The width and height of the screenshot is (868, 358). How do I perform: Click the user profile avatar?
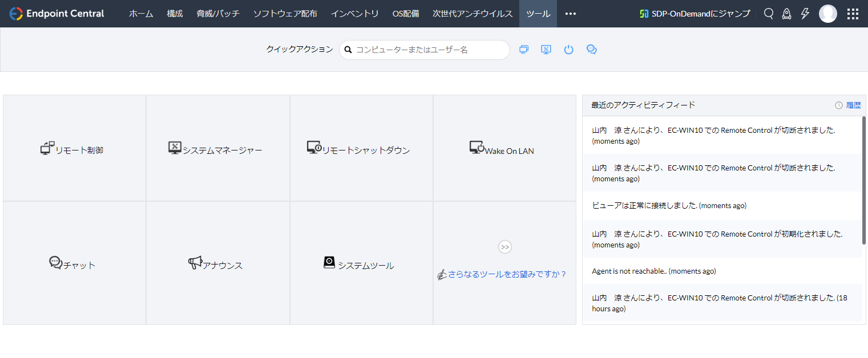click(x=827, y=14)
